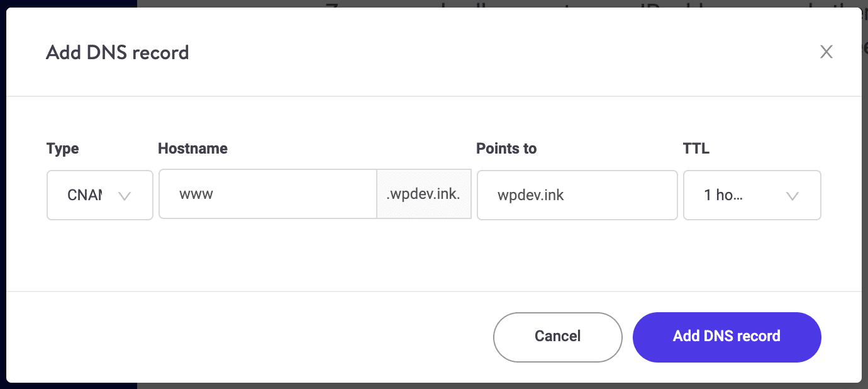Click the Hostname column header

192,149
